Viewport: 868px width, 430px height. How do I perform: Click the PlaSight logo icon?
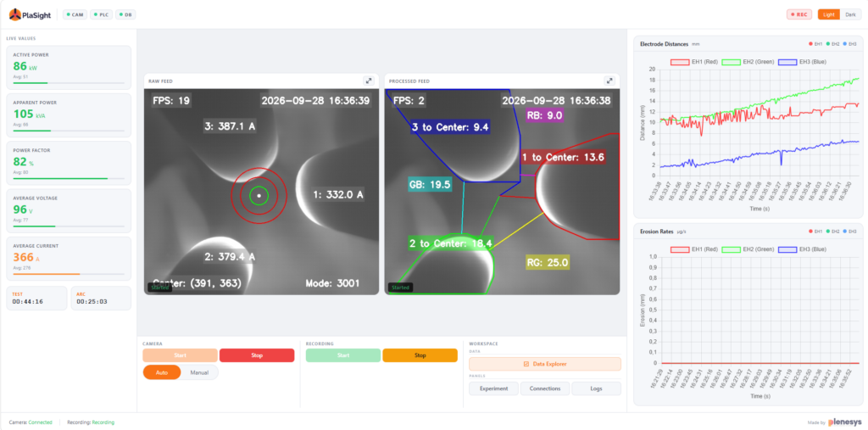(15, 14)
